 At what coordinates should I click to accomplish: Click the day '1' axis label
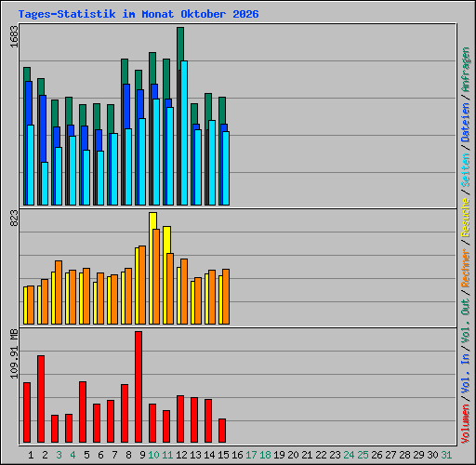coord(31,455)
